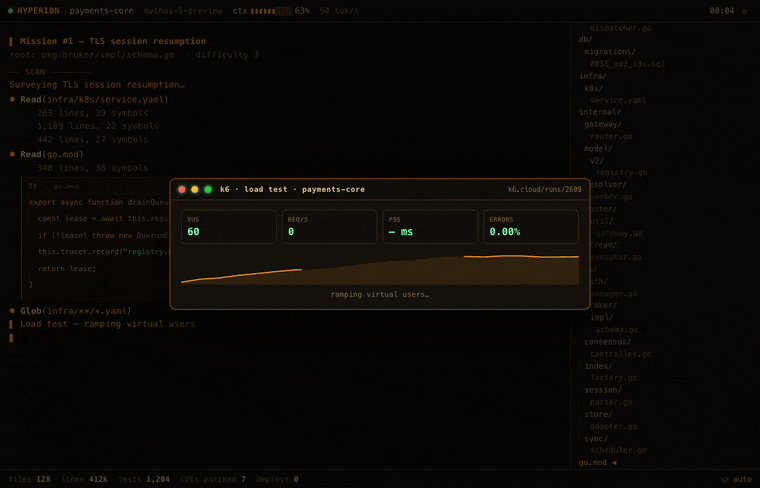760x488 pixels.
Task: Click the bullet beside Read(infra/k8s/service.yaml)
Action: (13, 99)
